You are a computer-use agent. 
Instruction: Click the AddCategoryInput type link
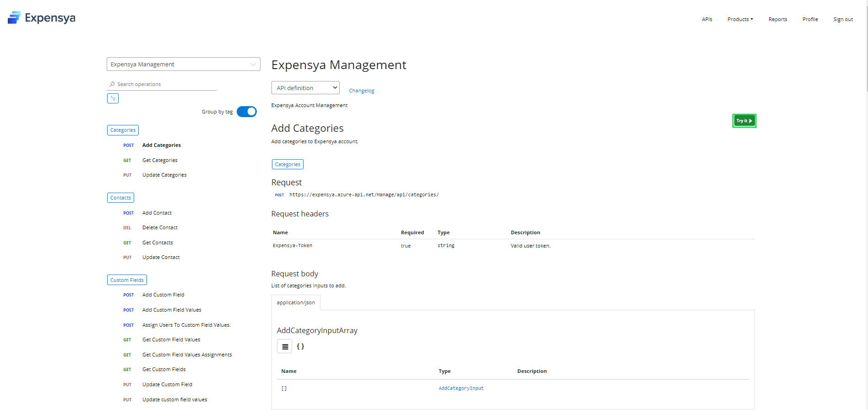pyautogui.click(x=461, y=388)
